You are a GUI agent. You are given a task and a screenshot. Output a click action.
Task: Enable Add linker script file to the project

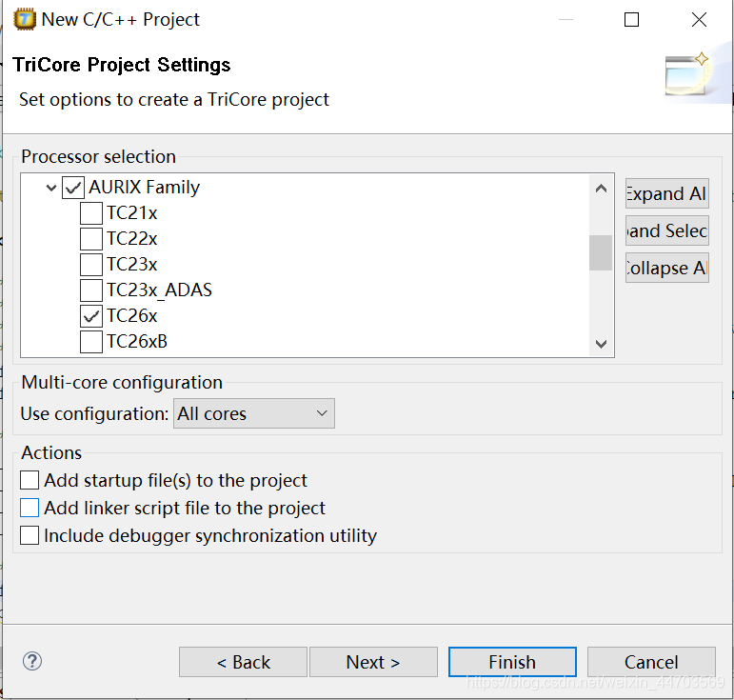(x=30, y=508)
